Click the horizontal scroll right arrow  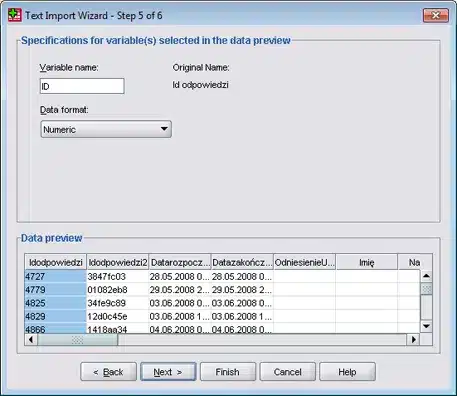click(x=414, y=340)
